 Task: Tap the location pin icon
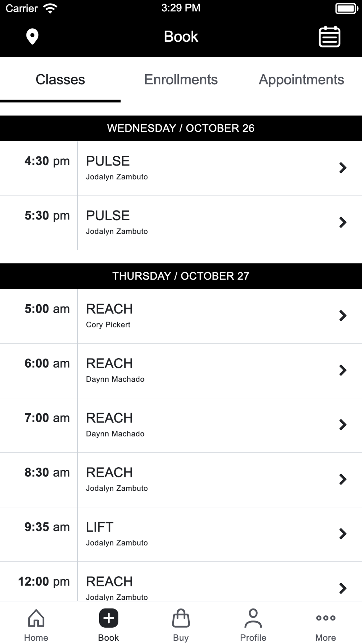click(32, 37)
